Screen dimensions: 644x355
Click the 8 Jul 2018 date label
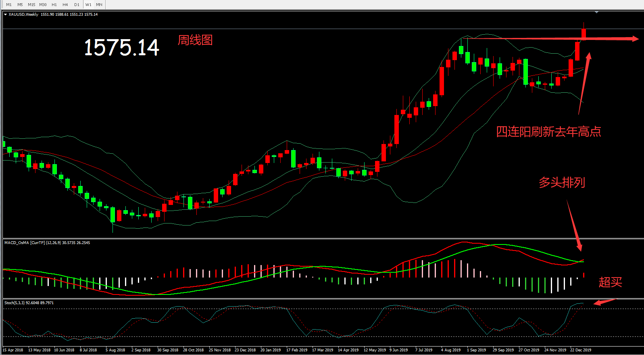(x=88, y=350)
